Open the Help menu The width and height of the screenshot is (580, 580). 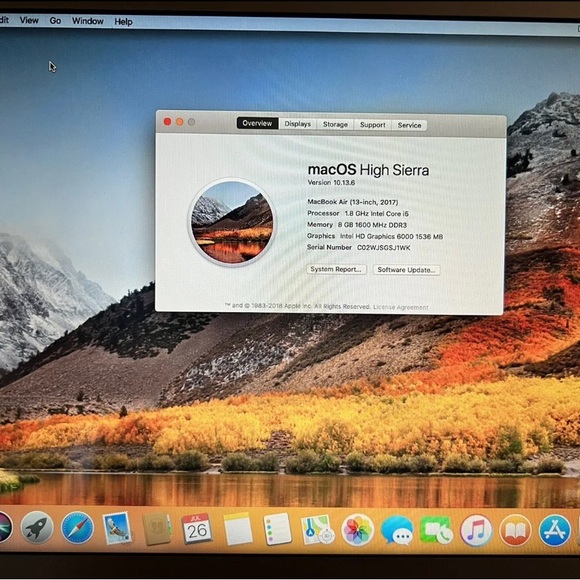point(123,22)
